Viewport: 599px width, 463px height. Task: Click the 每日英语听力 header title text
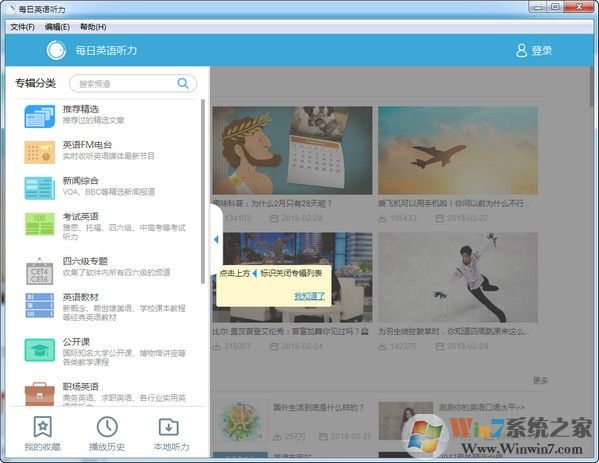click(x=106, y=50)
